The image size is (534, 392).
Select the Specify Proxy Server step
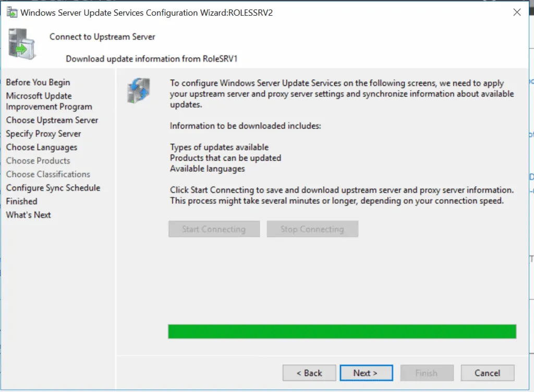43,133
